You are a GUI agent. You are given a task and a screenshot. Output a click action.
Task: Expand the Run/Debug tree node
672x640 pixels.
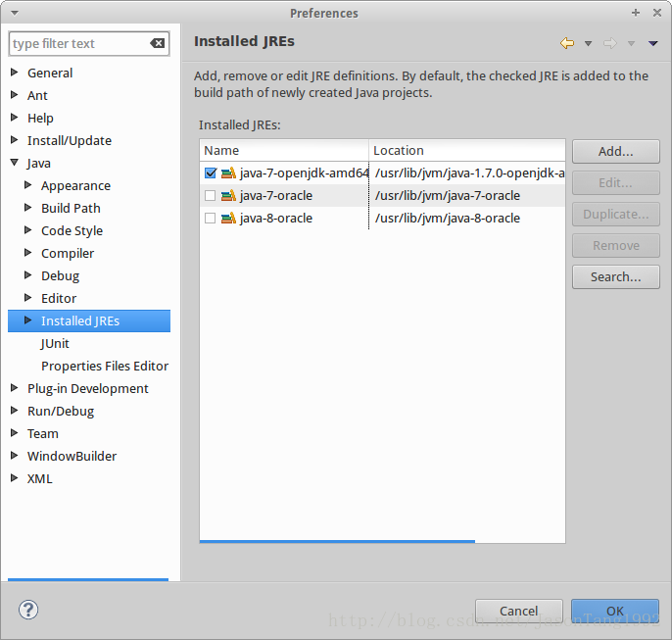pyautogui.click(x=14, y=411)
